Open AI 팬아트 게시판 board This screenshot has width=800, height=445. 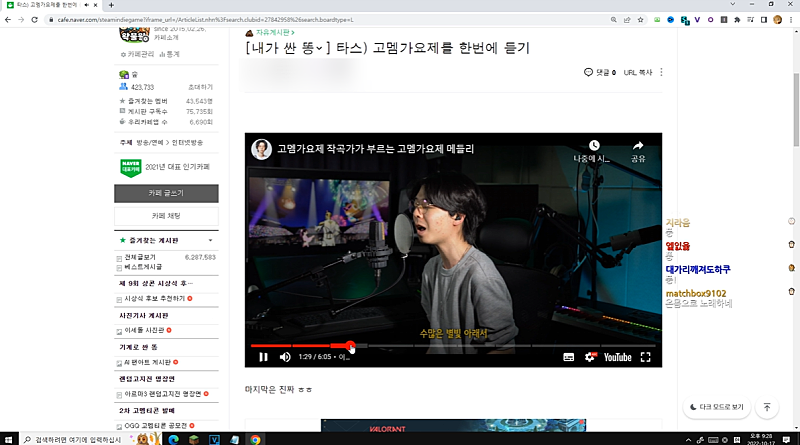coord(147,362)
